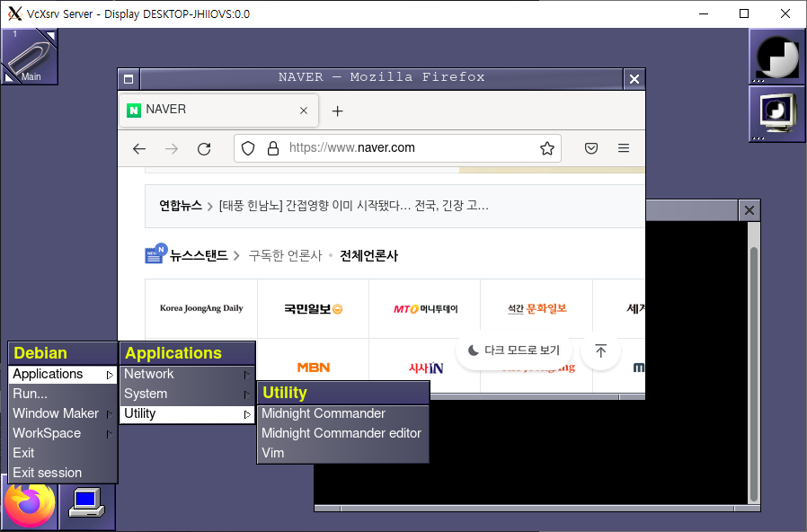The width and height of the screenshot is (807, 532).
Task: Click the address bar URL field
Action: pyautogui.click(x=397, y=148)
